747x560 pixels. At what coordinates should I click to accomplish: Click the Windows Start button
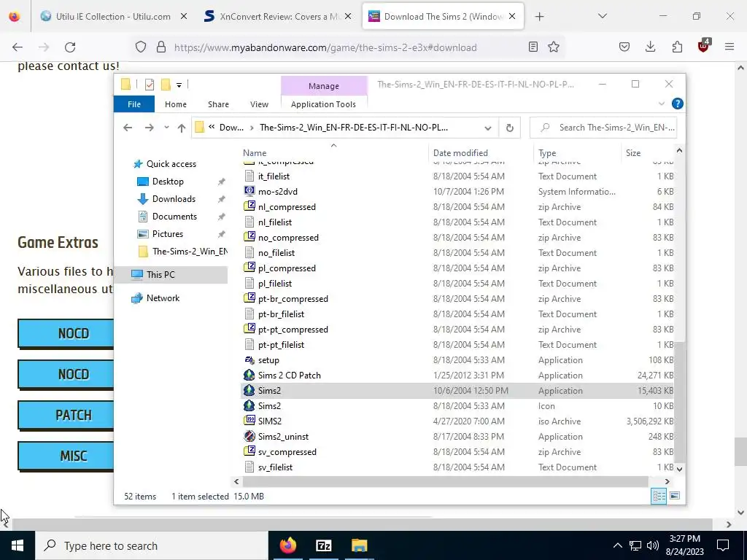pyautogui.click(x=18, y=545)
